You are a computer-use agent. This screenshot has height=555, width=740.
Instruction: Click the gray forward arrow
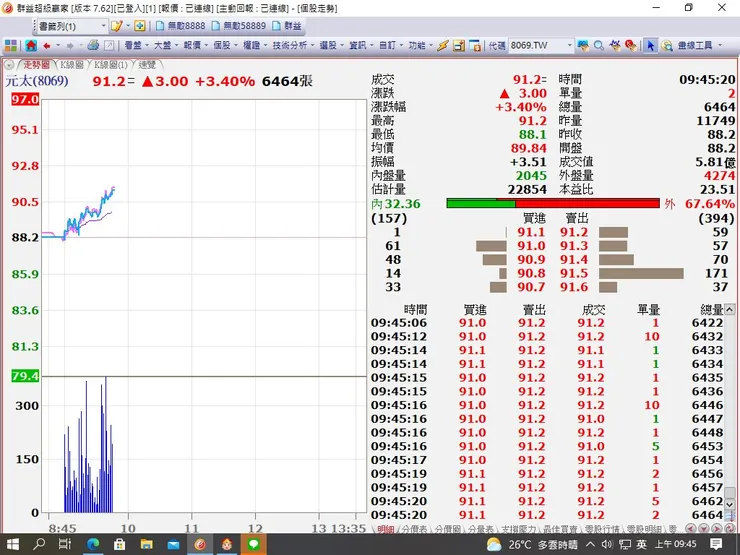[x=70, y=45]
